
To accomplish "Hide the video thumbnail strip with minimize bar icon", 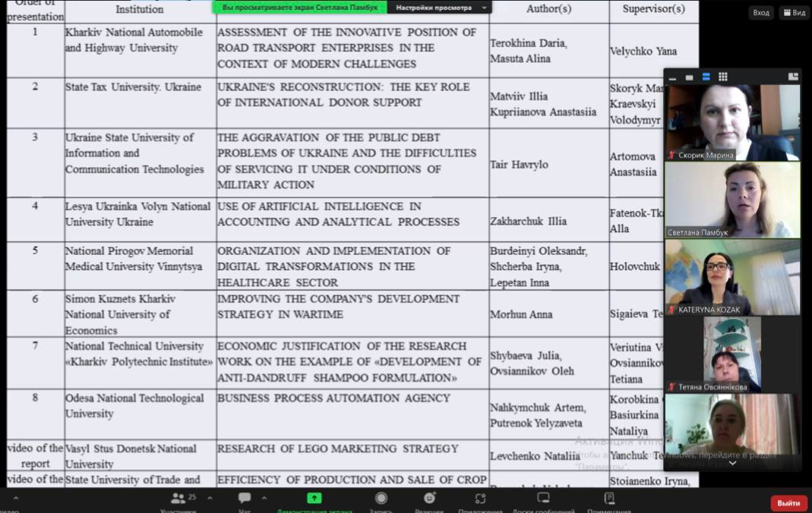I will 672,77.
